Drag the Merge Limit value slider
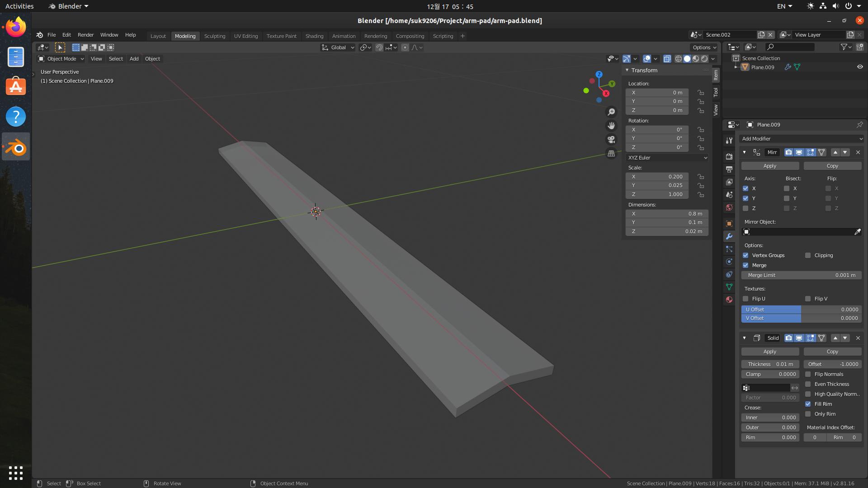The height and width of the screenshot is (488, 868). coord(802,275)
